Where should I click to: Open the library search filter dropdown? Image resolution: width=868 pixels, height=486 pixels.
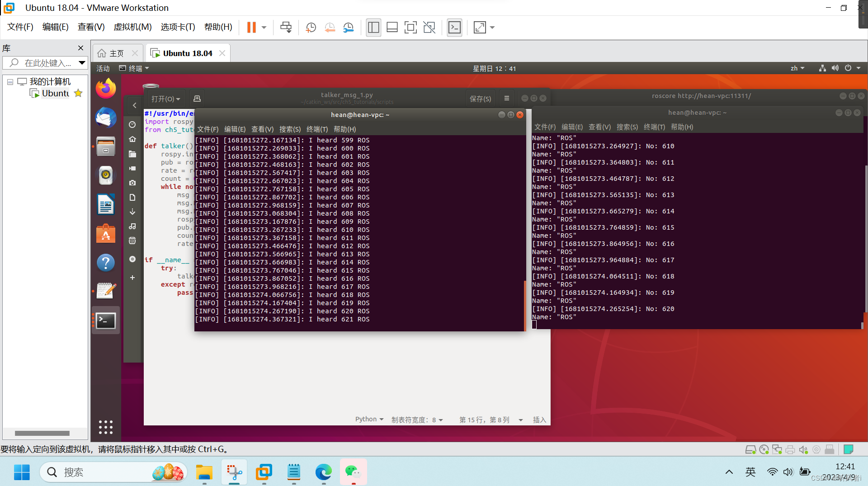[x=82, y=63]
